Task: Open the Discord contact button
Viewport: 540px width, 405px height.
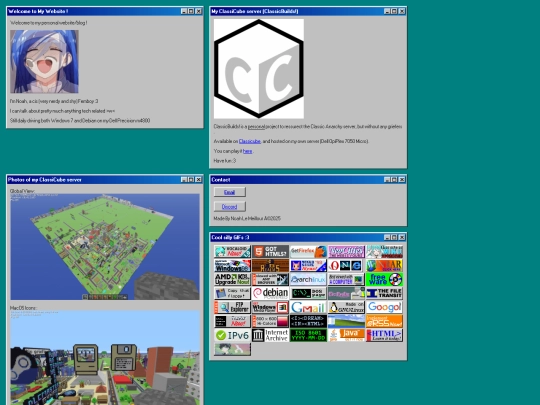Action: coord(229,207)
